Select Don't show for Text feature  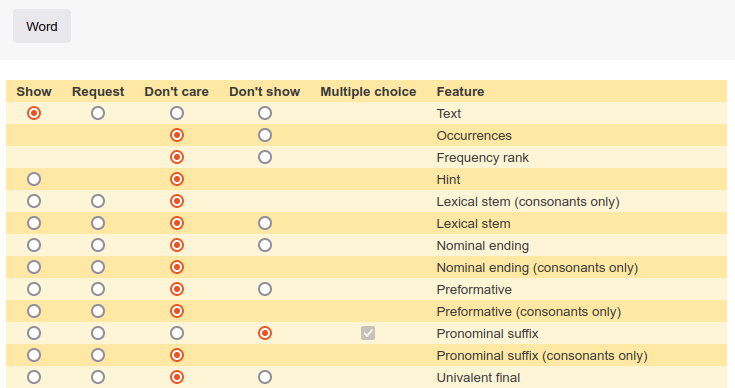tap(265, 113)
